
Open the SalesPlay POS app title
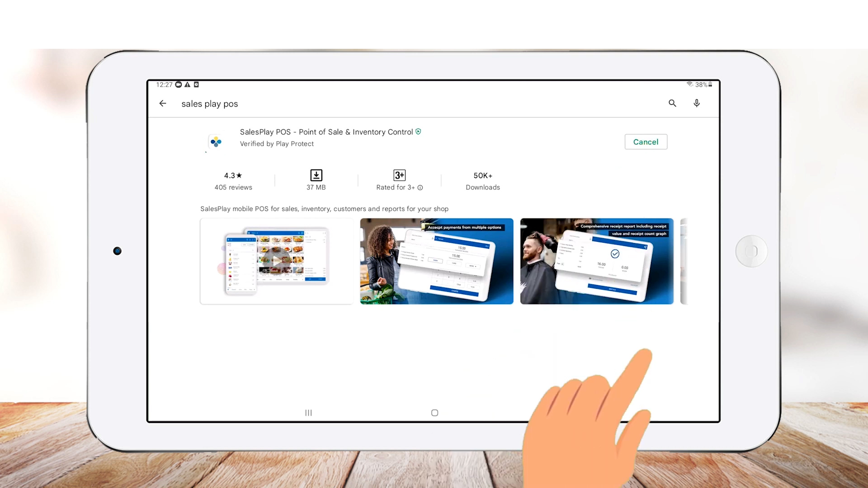(x=326, y=132)
